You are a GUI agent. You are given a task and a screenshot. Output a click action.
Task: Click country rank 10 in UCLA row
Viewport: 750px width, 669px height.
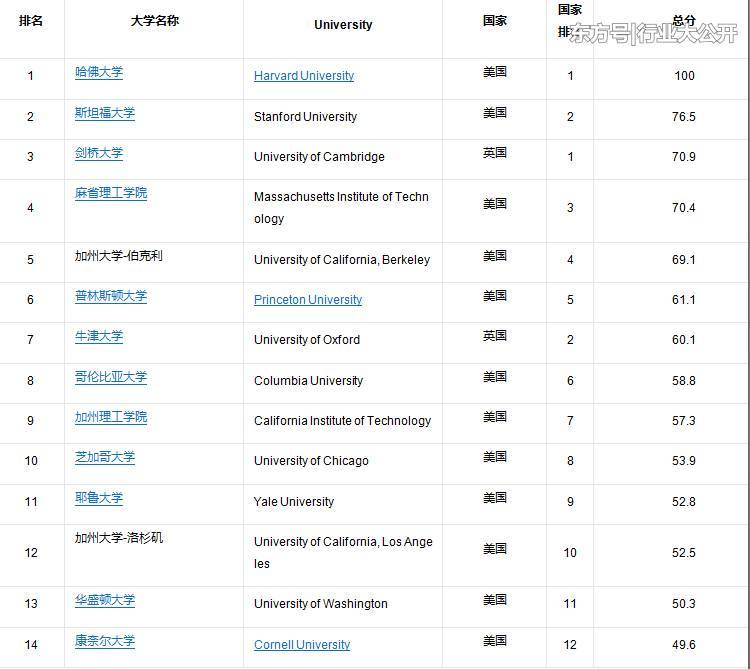pos(570,553)
